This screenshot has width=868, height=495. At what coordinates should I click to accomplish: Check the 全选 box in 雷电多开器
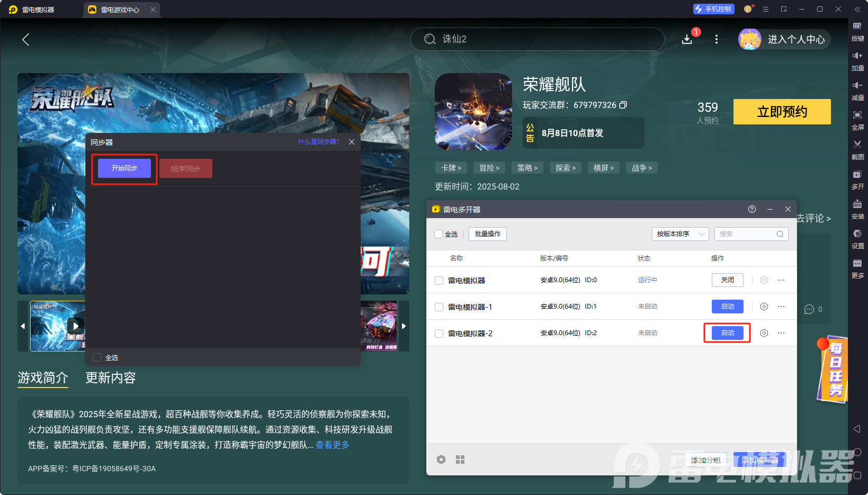[439, 233]
